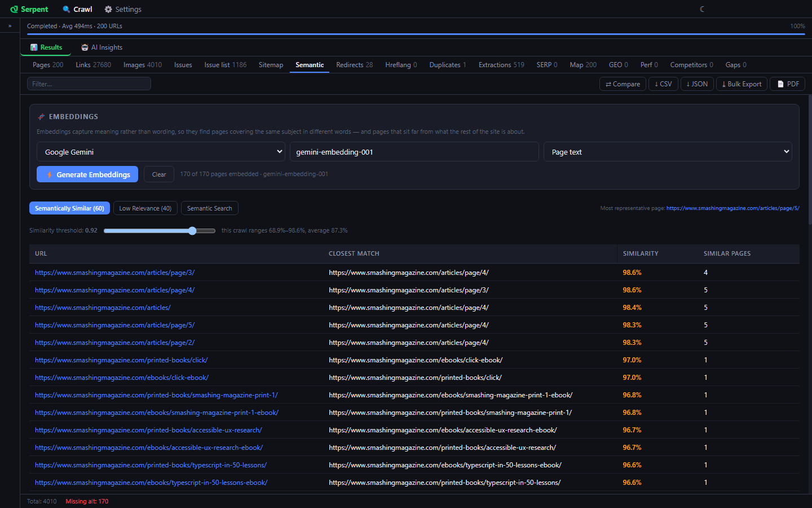Open the Crawl magnifier icon
This screenshot has width=812, height=508.
pos(67,9)
